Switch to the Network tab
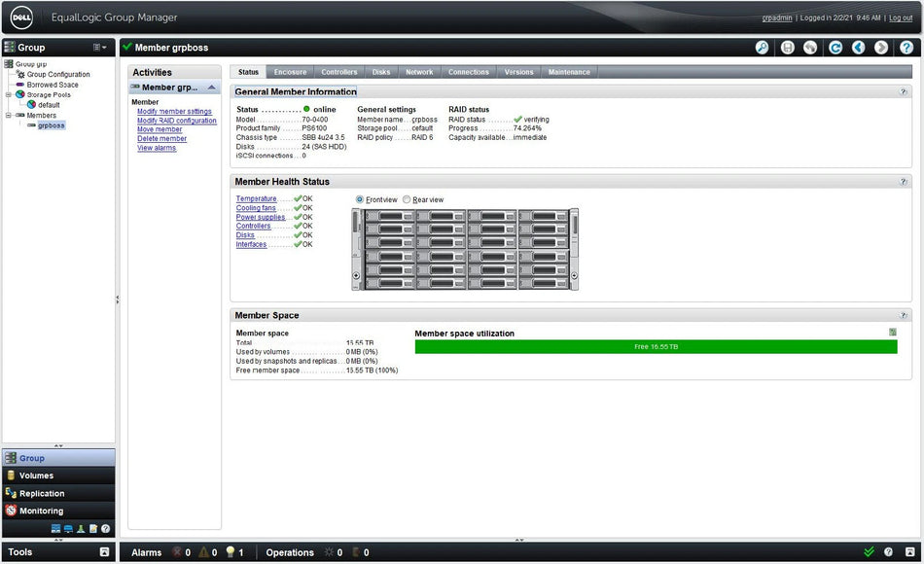Screen dimensions: 924x564 click(x=419, y=72)
